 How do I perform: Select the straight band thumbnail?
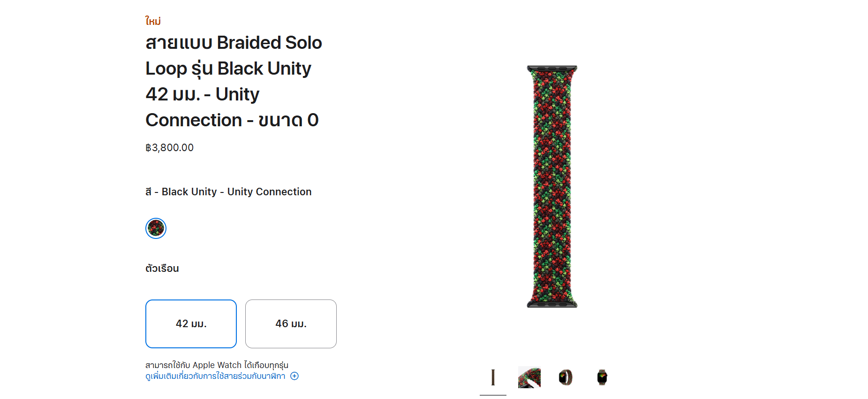493,377
